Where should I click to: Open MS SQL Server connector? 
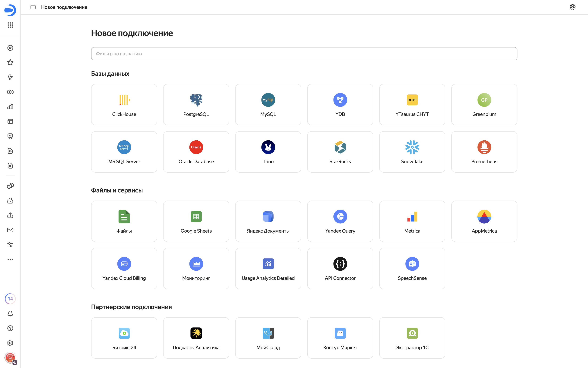124,152
